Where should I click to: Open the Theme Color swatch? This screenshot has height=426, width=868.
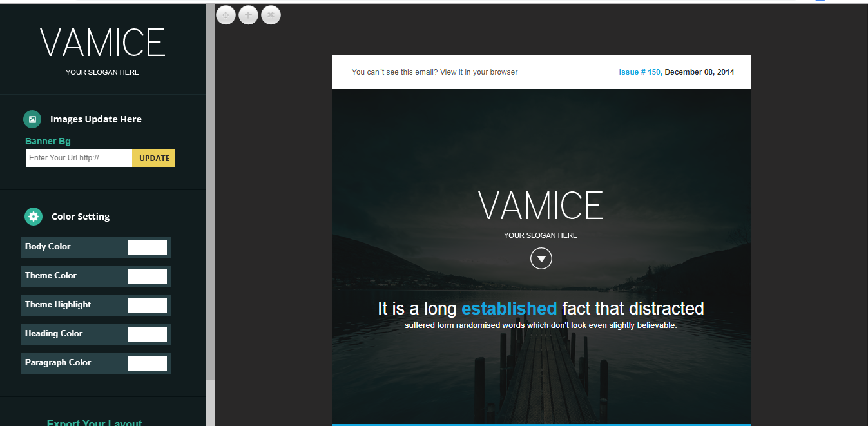pyautogui.click(x=147, y=276)
